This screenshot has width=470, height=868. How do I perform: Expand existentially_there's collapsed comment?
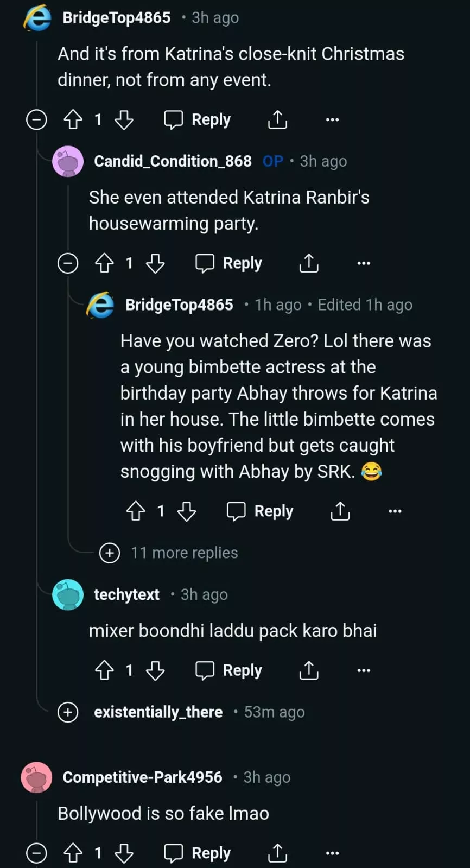(x=68, y=712)
